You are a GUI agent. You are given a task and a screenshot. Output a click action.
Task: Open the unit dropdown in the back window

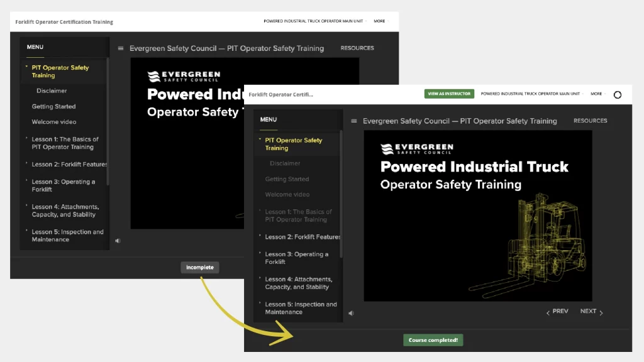(x=315, y=21)
